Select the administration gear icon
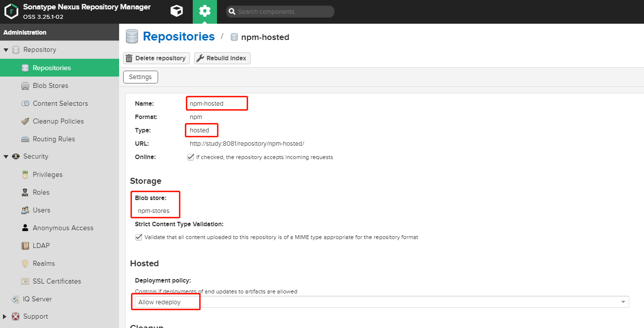This screenshot has width=644, height=328. [205, 11]
